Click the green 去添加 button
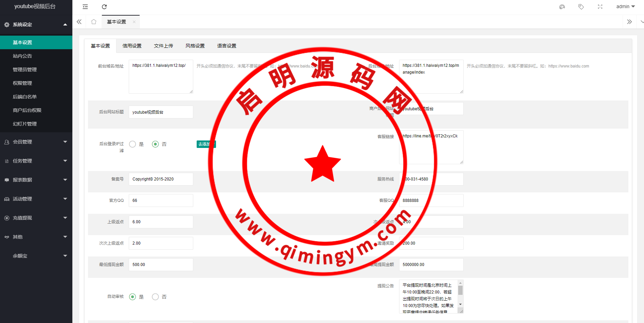 click(206, 144)
